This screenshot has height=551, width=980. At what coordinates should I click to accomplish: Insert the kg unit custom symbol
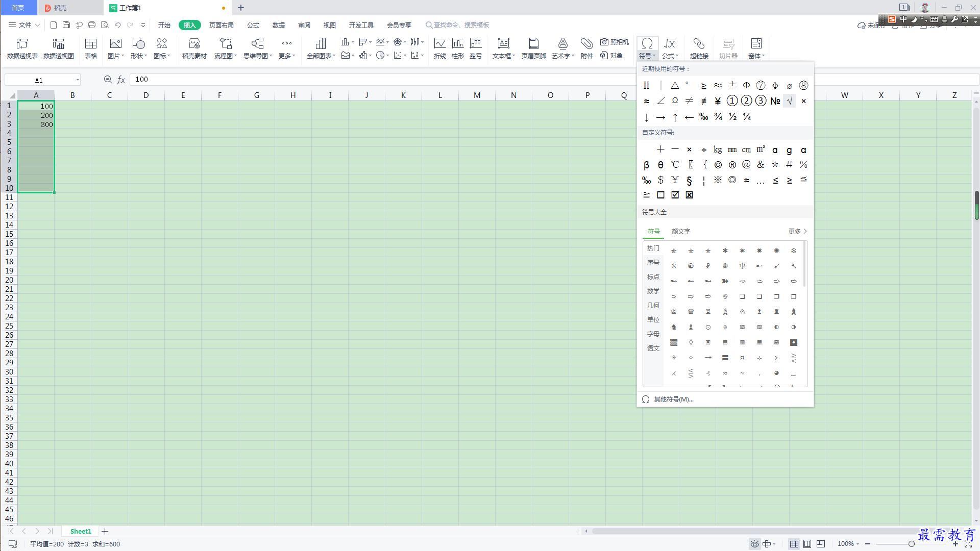coord(718,149)
